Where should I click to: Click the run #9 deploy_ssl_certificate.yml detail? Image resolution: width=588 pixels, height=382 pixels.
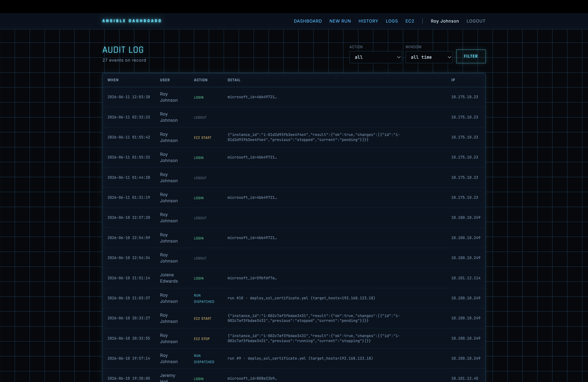[300, 358]
